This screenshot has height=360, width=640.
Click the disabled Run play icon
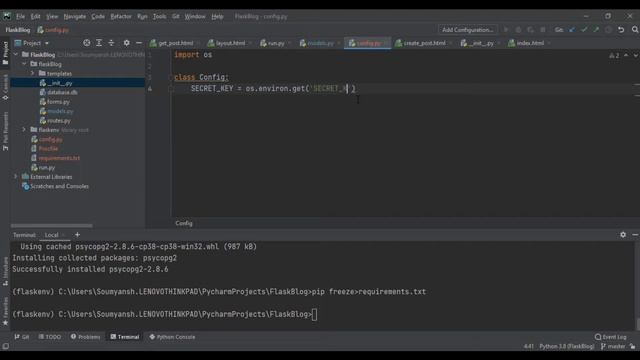(x=506, y=30)
